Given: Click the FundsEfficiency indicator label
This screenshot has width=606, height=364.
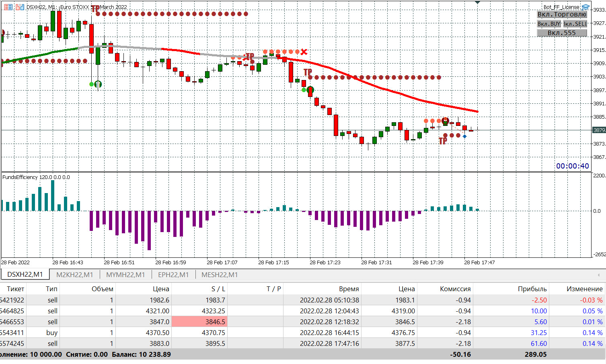Looking at the screenshot, I should click(x=36, y=177).
